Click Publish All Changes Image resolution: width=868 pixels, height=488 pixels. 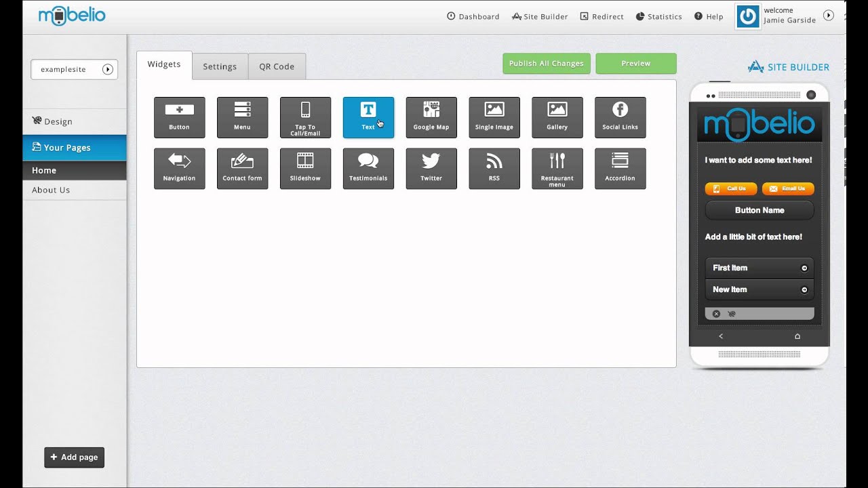coord(547,63)
